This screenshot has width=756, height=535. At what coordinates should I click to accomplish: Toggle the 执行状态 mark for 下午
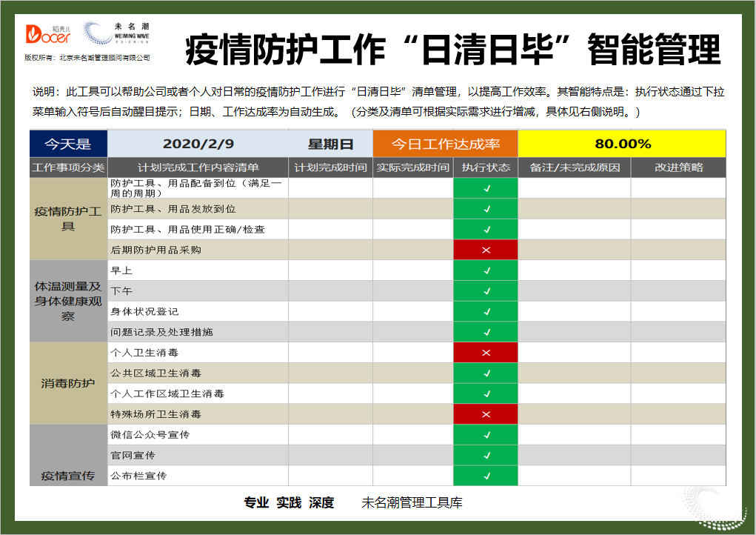[x=486, y=291]
